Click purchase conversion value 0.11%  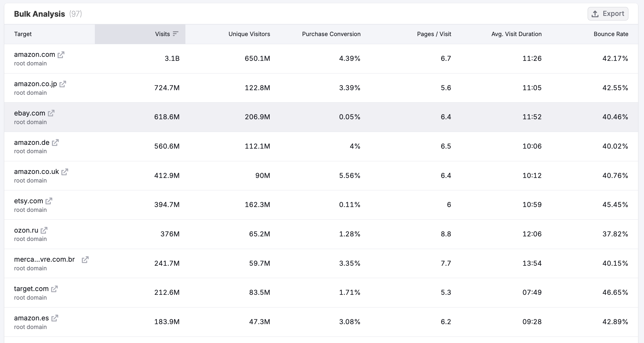click(x=350, y=205)
